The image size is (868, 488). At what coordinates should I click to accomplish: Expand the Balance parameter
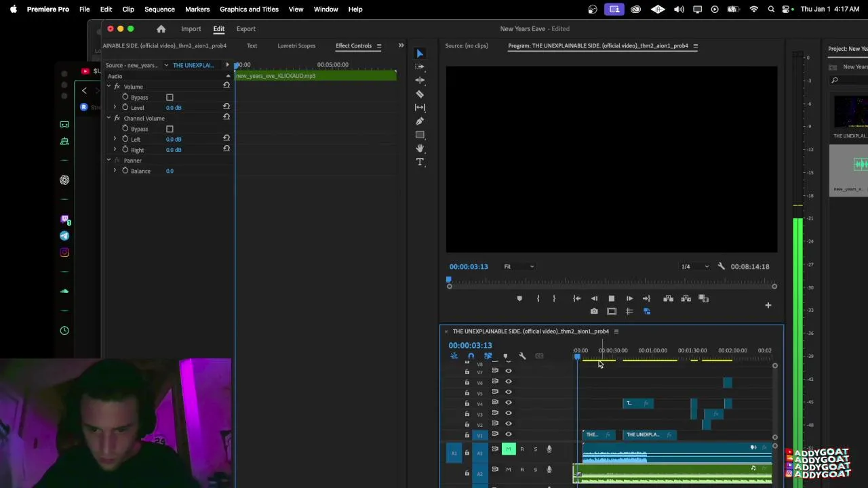click(115, 171)
